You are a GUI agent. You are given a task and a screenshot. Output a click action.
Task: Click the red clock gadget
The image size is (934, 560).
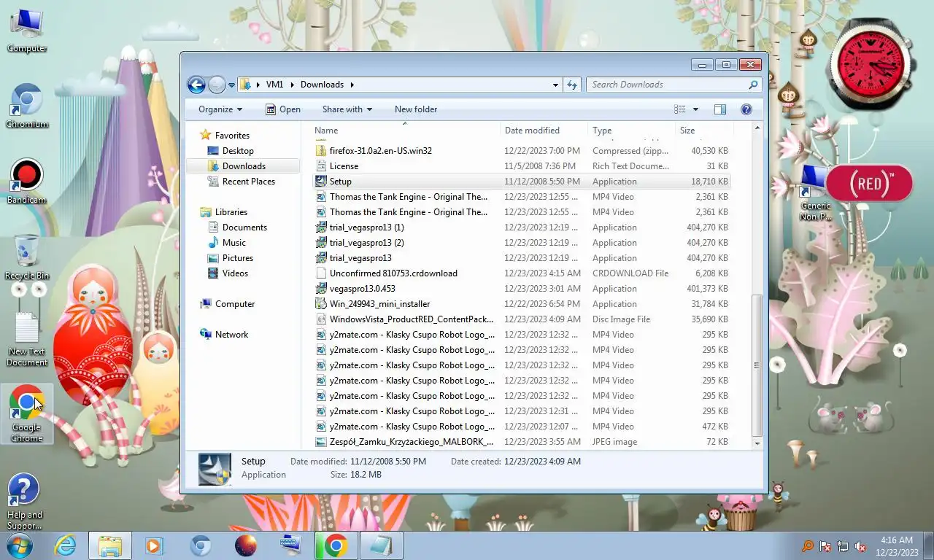pyautogui.click(x=871, y=64)
